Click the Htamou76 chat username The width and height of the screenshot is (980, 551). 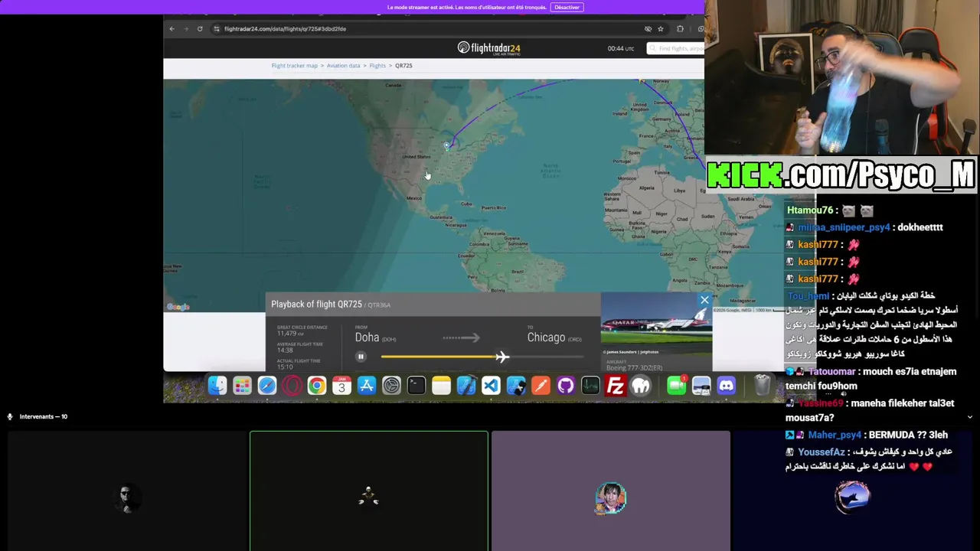[810, 210]
